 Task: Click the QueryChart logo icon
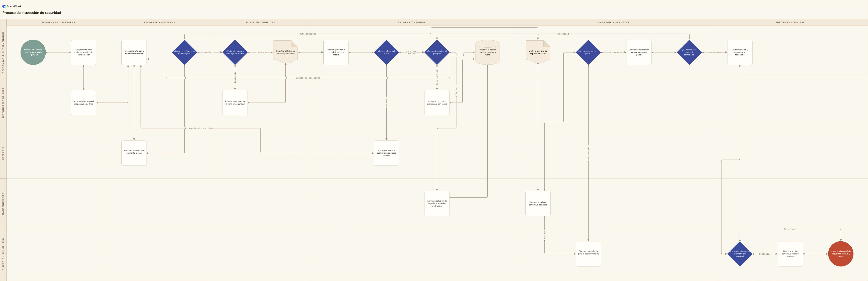4,6
